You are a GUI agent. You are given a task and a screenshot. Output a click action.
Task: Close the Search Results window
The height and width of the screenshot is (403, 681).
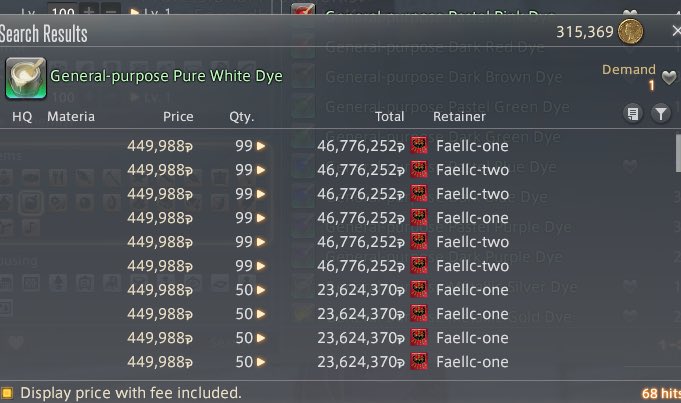coord(676,31)
